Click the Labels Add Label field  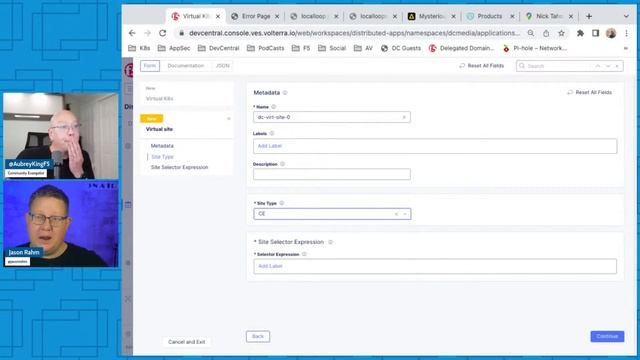click(435, 146)
